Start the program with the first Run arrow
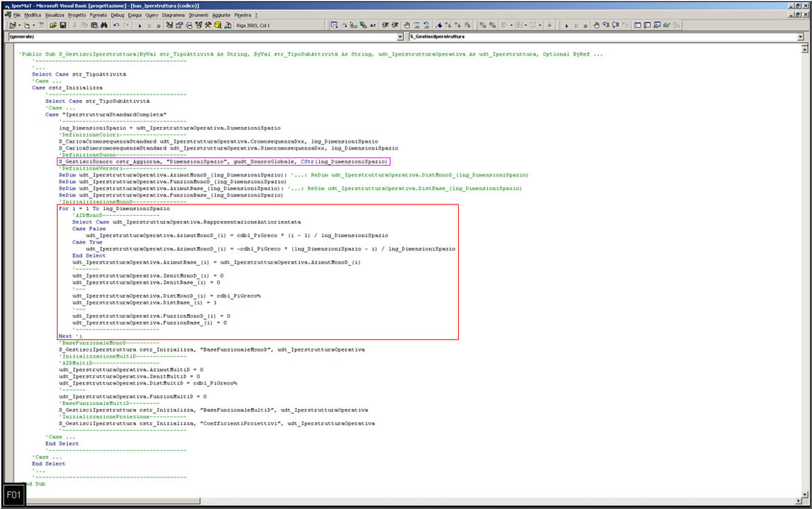 point(139,26)
